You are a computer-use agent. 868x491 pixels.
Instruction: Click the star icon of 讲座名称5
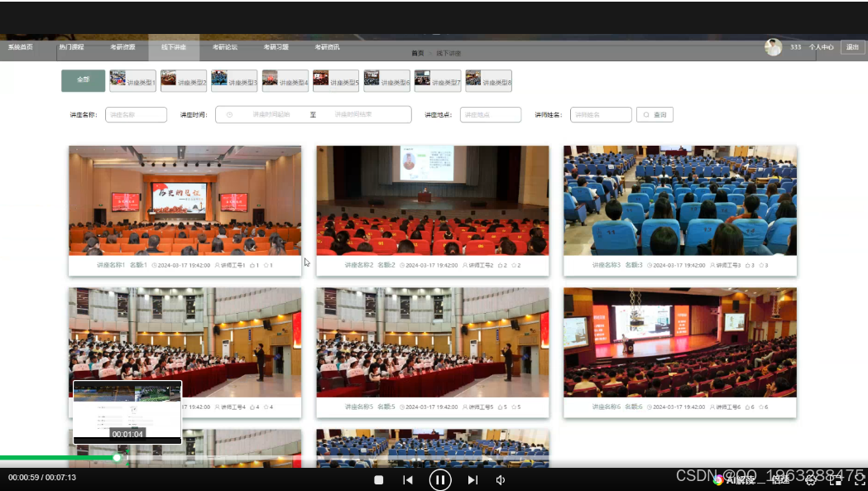click(x=514, y=407)
